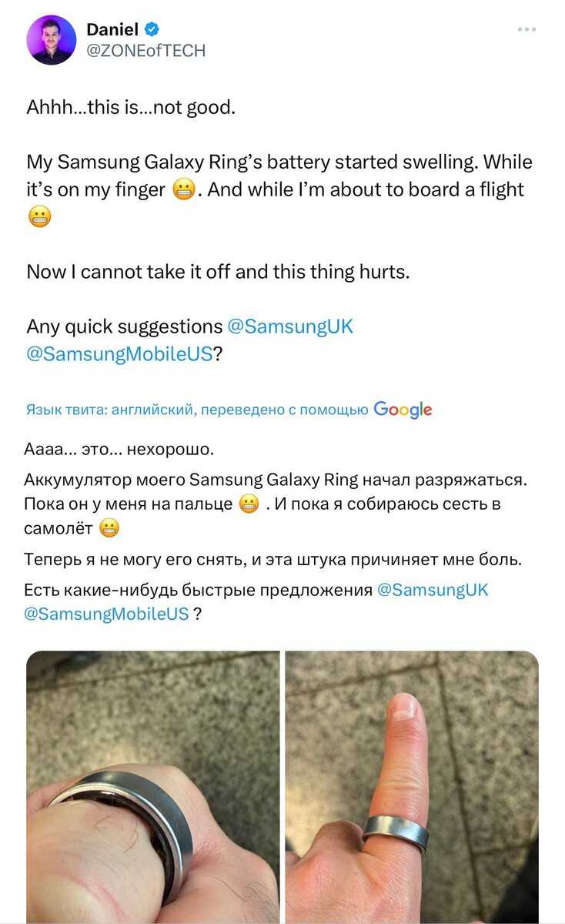565x924 pixels.
Task: Click the 'Ahhh...this is...not good.' tweet text
Action: click(131, 107)
